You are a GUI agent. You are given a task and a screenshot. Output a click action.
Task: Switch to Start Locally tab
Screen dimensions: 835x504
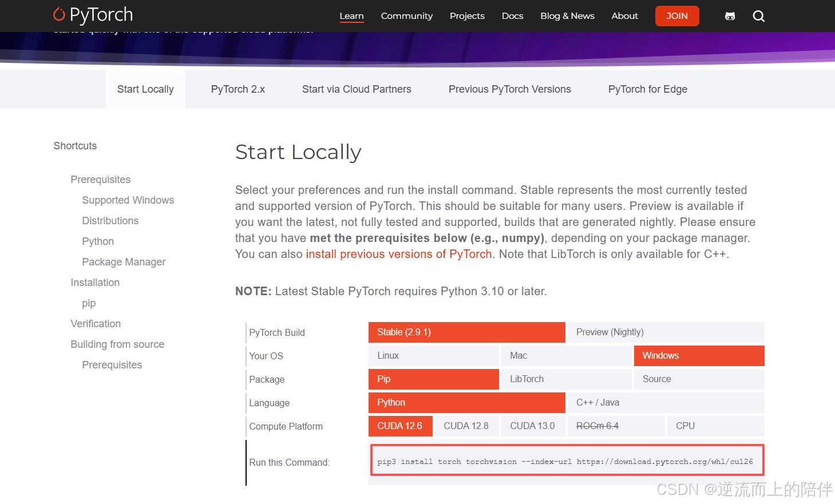tap(145, 89)
